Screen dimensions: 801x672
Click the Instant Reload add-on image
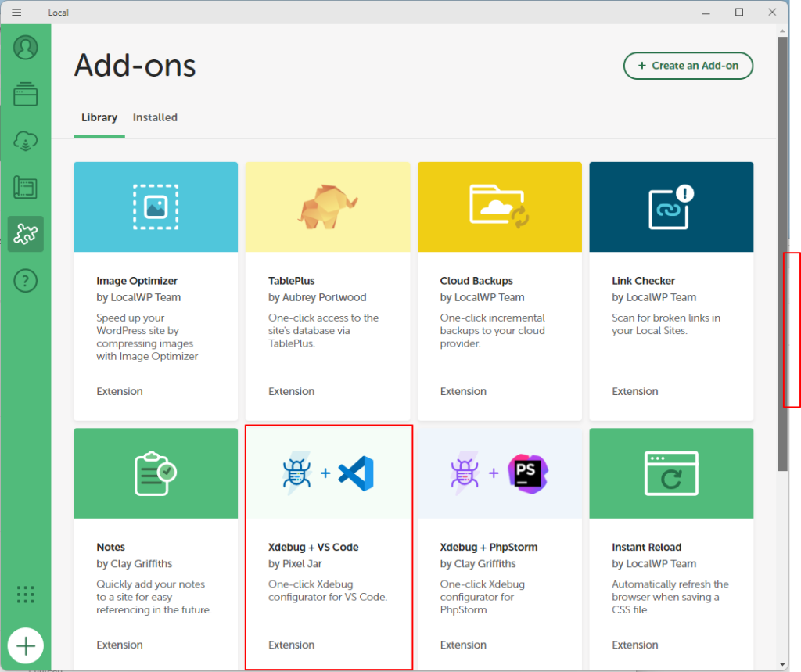tap(671, 473)
